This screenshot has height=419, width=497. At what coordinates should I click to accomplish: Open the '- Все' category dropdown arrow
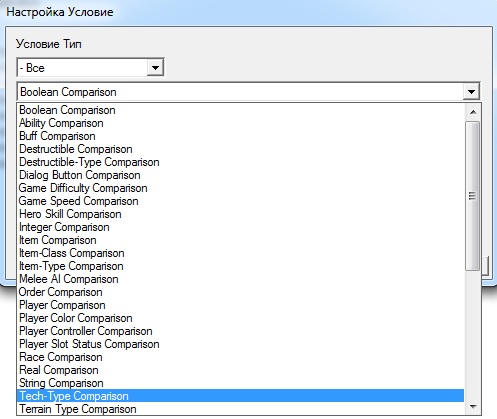coord(155,68)
